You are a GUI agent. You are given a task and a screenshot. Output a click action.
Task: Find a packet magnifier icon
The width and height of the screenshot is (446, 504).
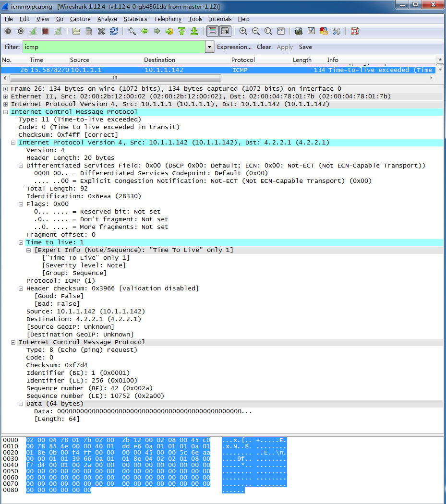(132, 31)
